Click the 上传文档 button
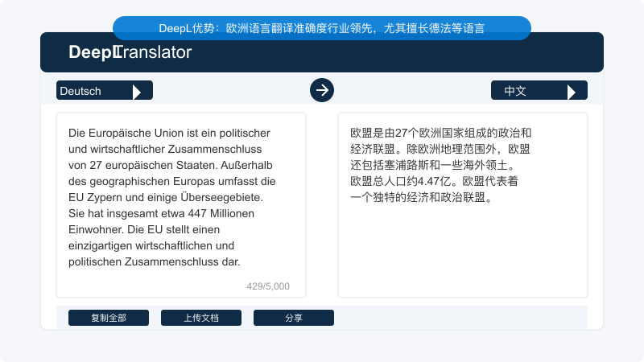Image resolution: width=644 pixels, height=362 pixels. [x=200, y=318]
